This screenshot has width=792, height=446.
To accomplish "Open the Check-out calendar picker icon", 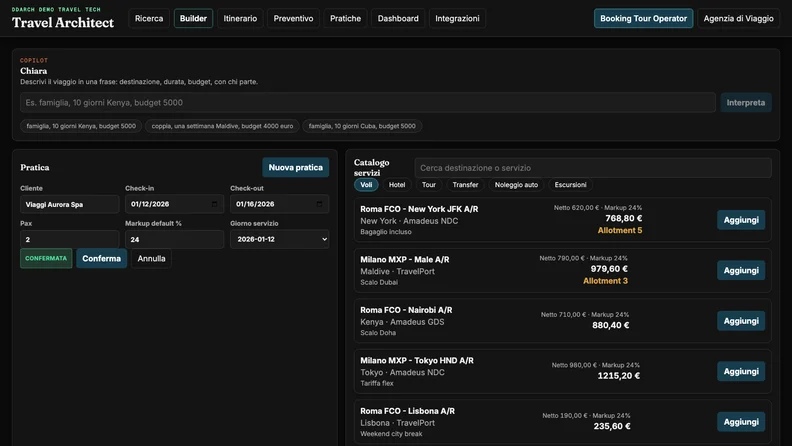I will [319, 204].
